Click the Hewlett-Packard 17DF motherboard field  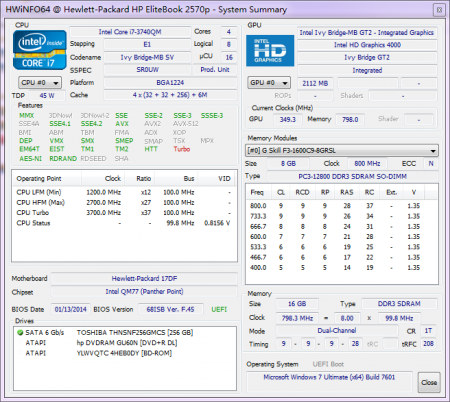pos(144,278)
